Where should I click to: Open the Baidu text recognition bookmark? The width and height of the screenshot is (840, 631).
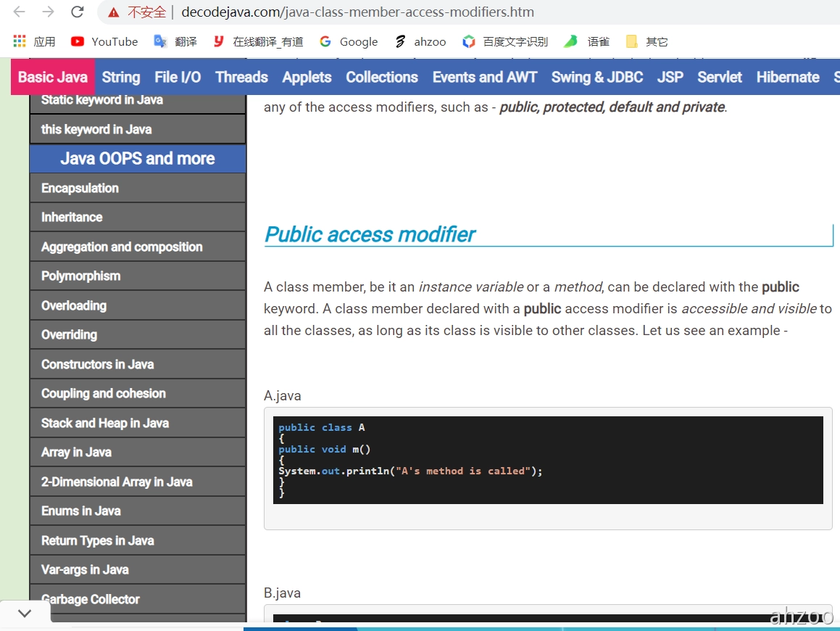(505, 41)
